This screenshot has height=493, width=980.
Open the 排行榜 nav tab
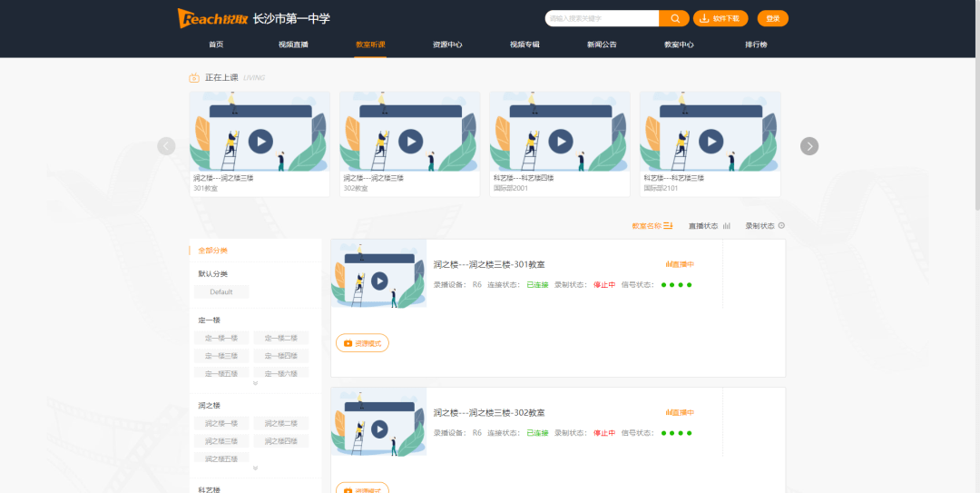[756, 44]
